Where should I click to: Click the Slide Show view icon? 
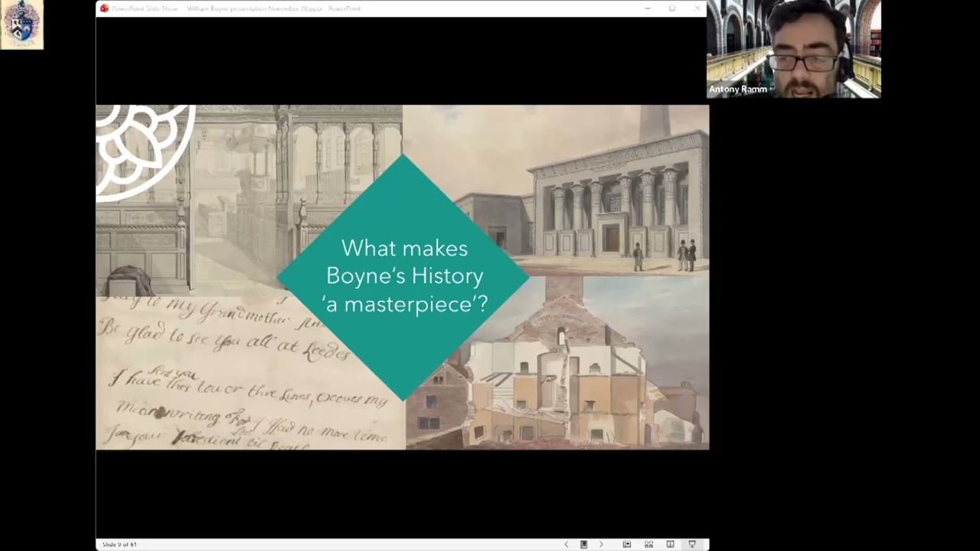tap(692, 544)
